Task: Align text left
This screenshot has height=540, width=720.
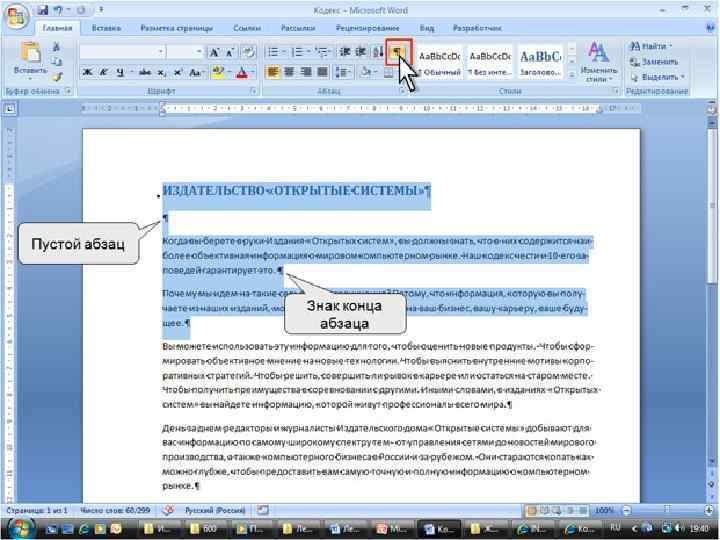Action: 273,72
